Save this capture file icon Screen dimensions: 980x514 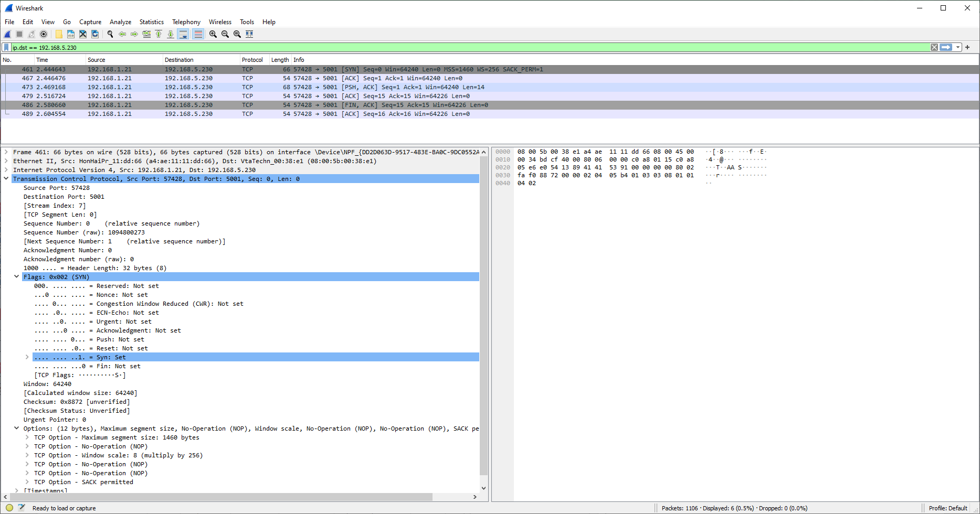(x=71, y=34)
